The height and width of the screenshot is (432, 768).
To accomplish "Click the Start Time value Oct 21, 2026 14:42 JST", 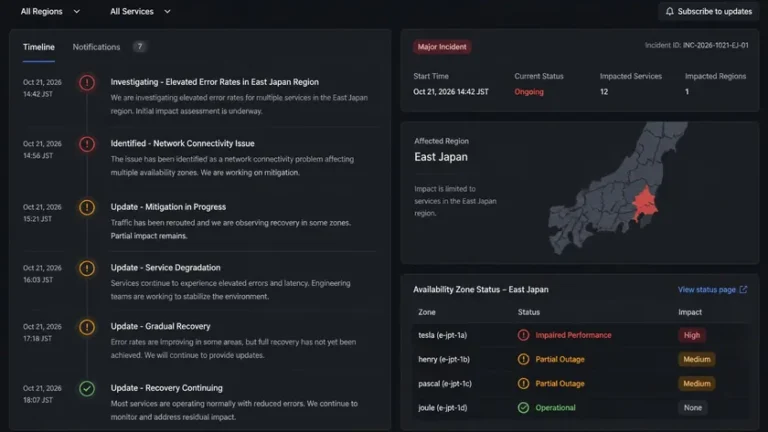I will click(451, 92).
